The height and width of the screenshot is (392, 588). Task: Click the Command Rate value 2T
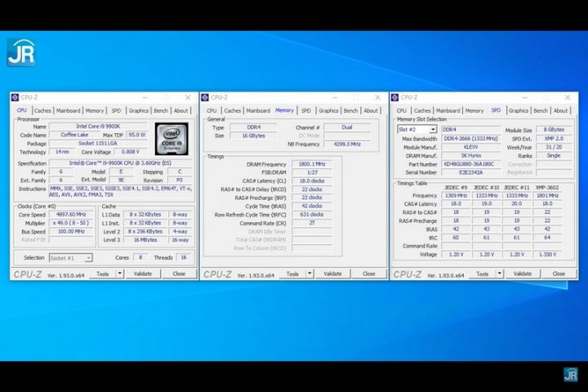(x=312, y=223)
